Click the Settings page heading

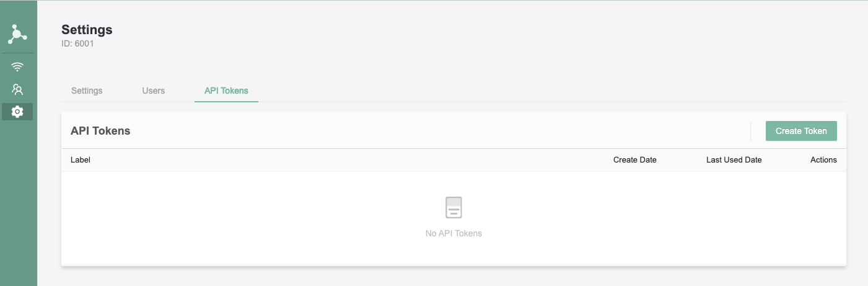[87, 30]
